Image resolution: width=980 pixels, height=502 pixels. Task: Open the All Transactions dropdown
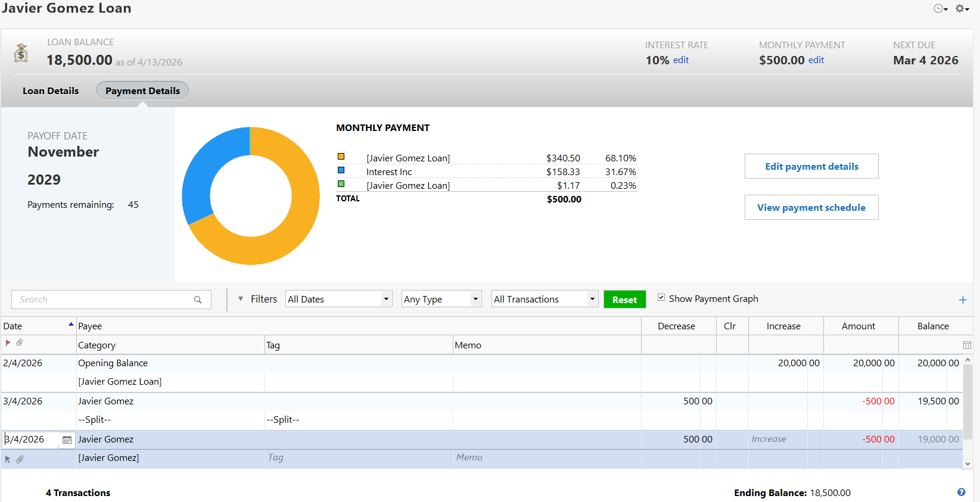pyautogui.click(x=545, y=299)
